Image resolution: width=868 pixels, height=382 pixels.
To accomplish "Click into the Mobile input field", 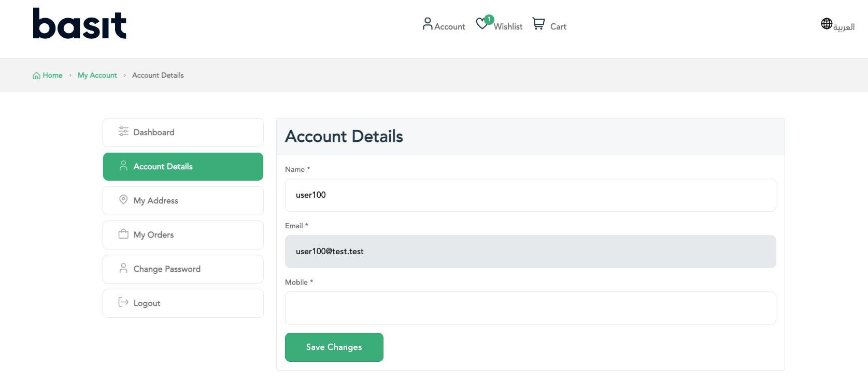I will point(530,308).
